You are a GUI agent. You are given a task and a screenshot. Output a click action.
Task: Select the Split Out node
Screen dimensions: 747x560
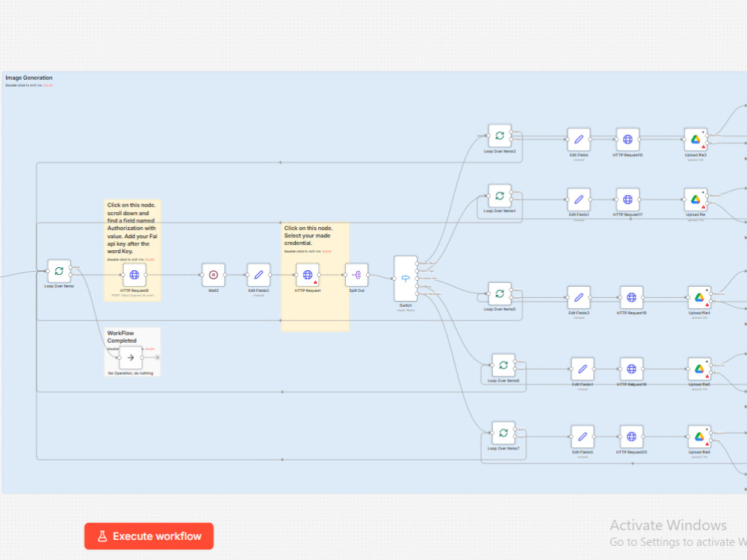(357, 275)
